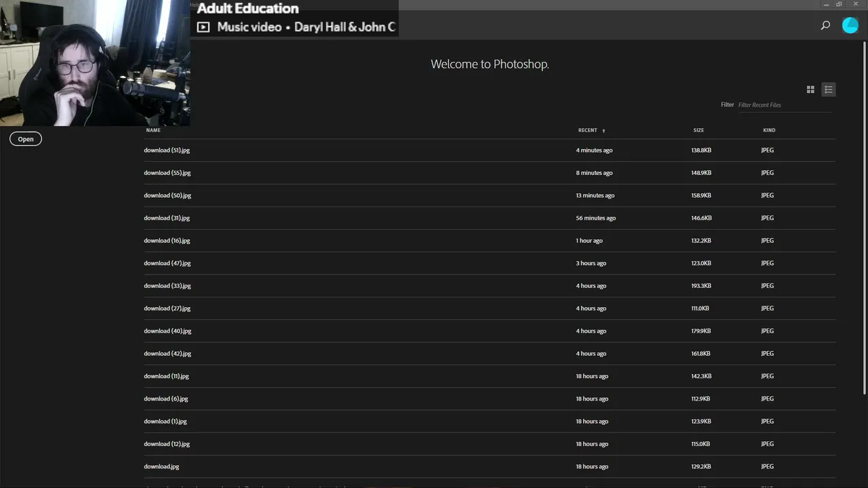Sort by the SIZE column header
Screen dimensions: 868x488
[x=698, y=130]
